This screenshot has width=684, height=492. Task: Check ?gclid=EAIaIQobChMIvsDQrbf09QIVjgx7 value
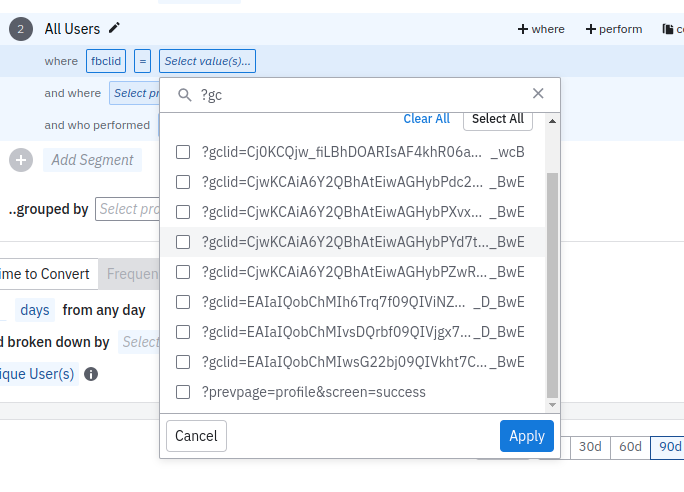coord(183,332)
